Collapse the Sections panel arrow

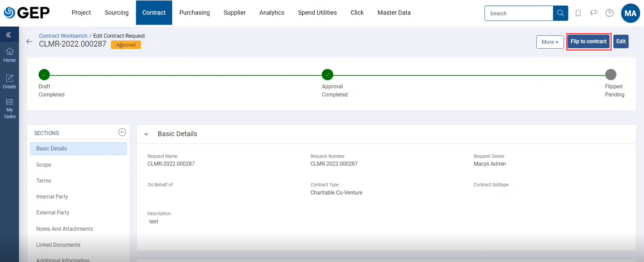point(122,132)
